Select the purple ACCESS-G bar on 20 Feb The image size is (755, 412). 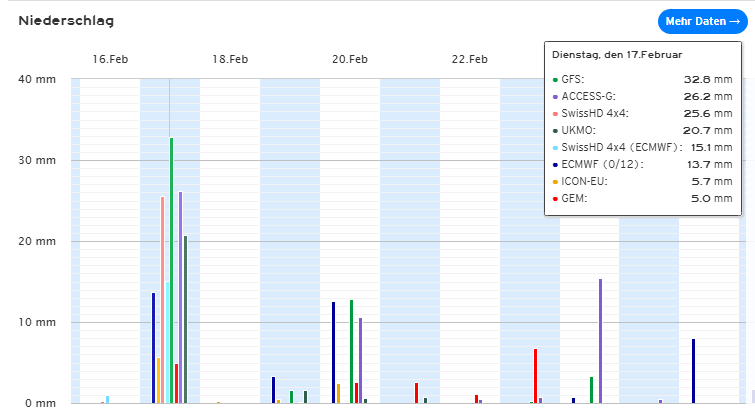[x=361, y=360]
